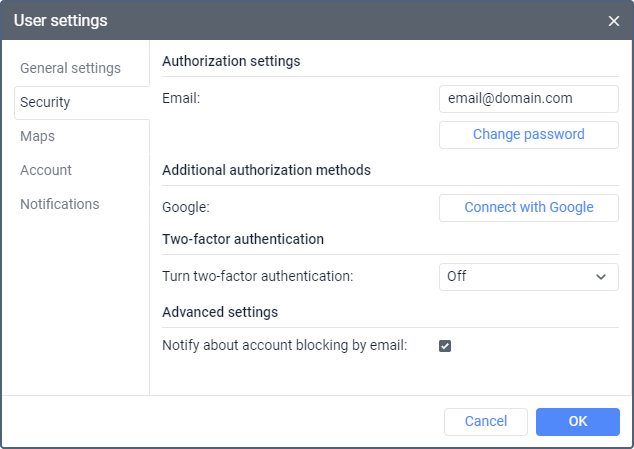
Task: Cancel the user settings changes
Action: (x=486, y=421)
